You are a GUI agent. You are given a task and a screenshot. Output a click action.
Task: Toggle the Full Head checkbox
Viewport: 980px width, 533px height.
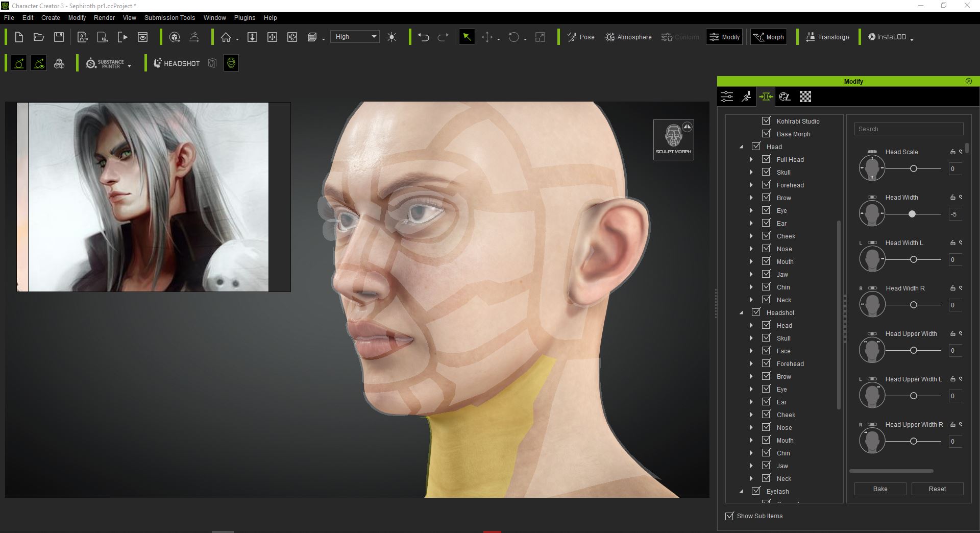pyautogui.click(x=766, y=159)
